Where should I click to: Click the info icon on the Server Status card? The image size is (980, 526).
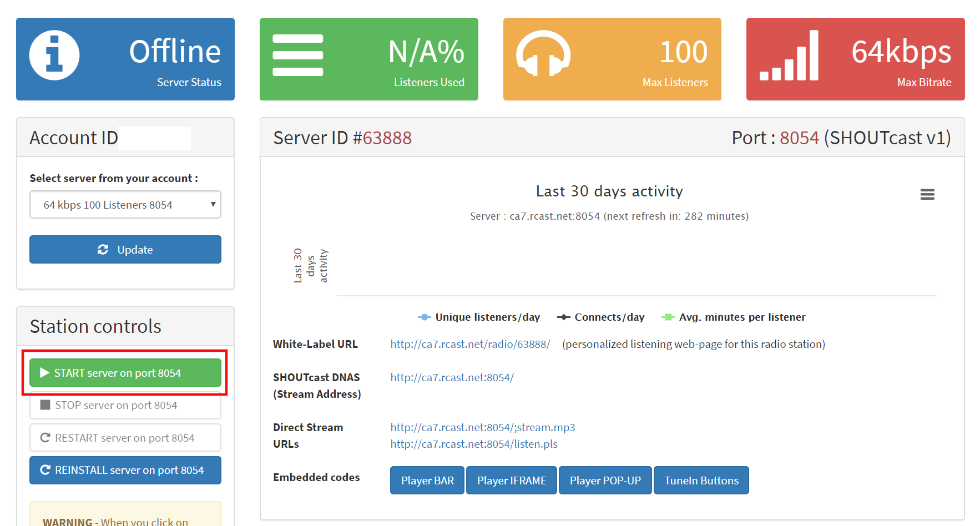54,54
